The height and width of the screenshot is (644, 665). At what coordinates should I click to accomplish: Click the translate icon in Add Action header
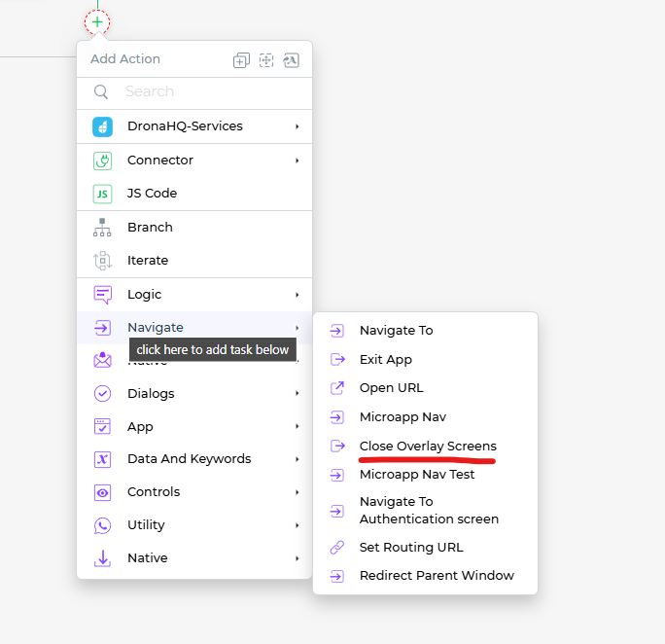(x=292, y=60)
